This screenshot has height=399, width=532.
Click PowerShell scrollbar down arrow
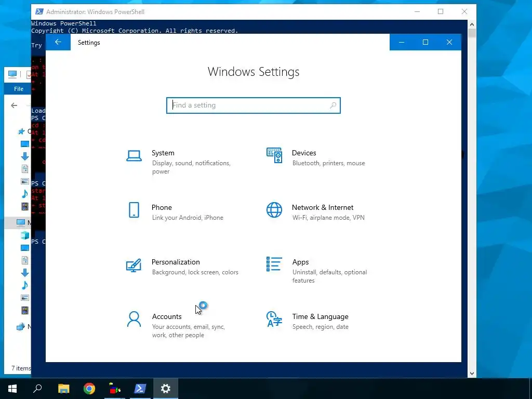[x=472, y=374]
